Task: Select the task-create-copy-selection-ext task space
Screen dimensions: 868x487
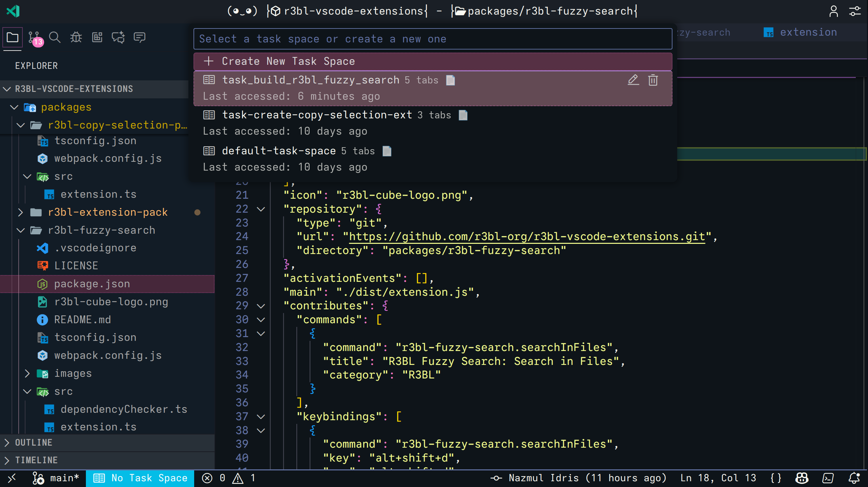Action: point(317,115)
